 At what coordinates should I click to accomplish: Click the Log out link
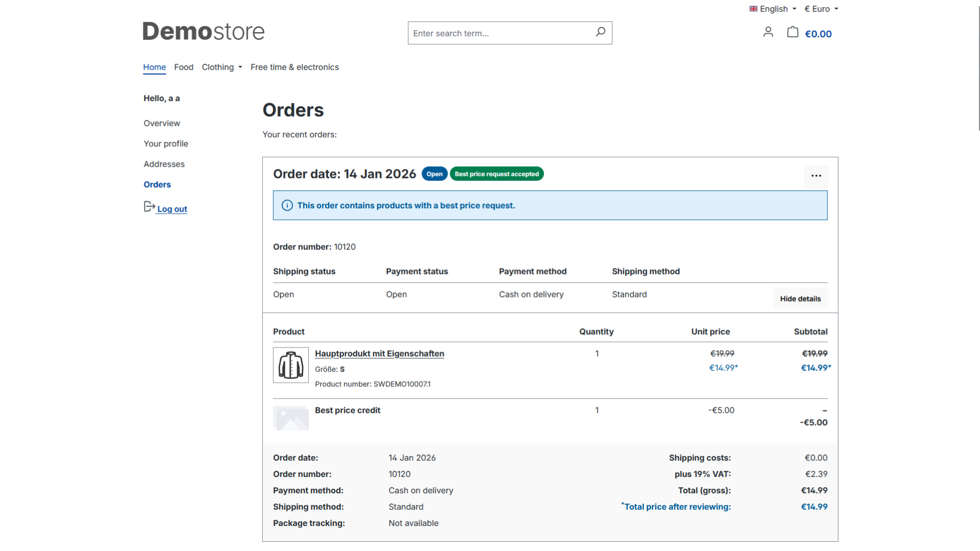[172, 209]
